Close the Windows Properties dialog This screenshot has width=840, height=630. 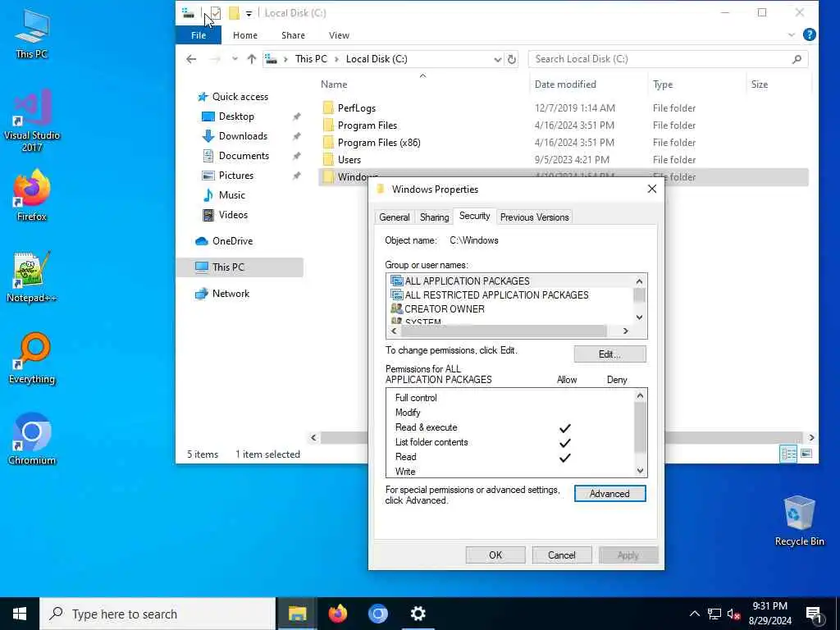point(652,189)
